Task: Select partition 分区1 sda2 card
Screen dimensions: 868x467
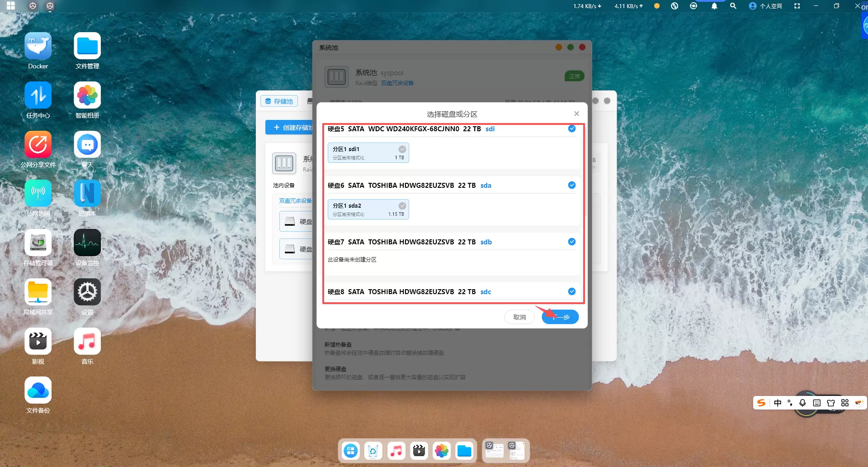Action: (x=368, y=210)
